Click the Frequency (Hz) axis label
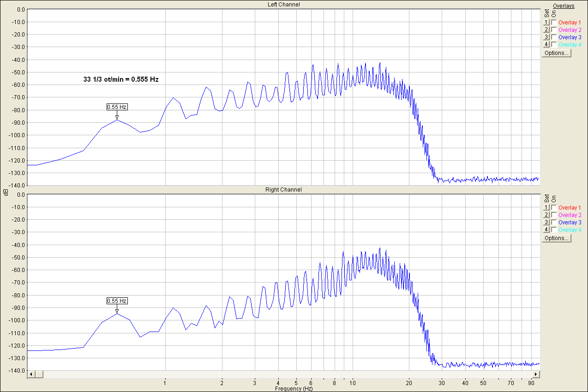The image size is (588, 392). (294, 389)
